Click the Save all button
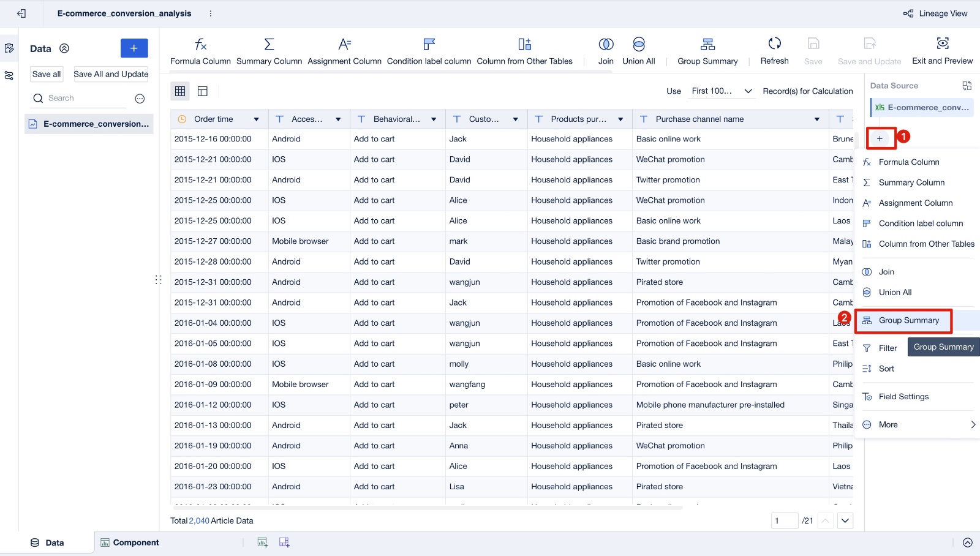This screenshot has height=556, width=980. tap(47, 74)
